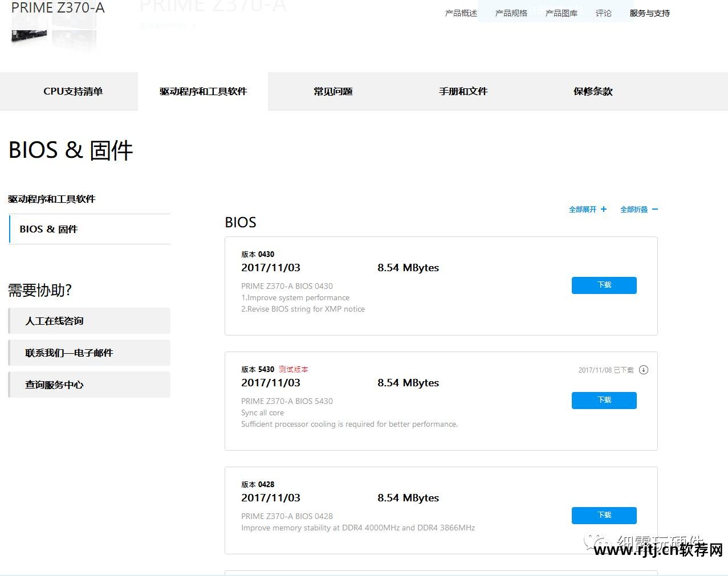The image size is (728, 576).
Task: Collapse all BIOS entries with 全部折叠
Action: (x=639, y=210)
